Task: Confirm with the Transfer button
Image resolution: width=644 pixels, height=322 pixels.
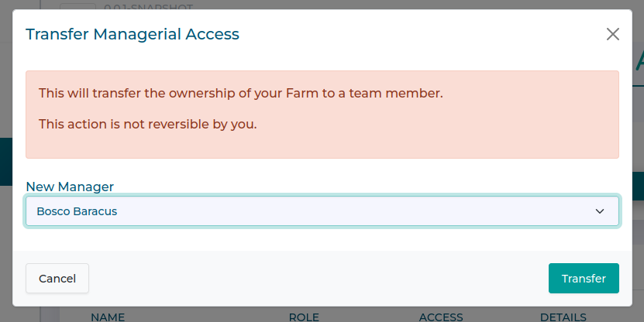Action: click(584, 279)
